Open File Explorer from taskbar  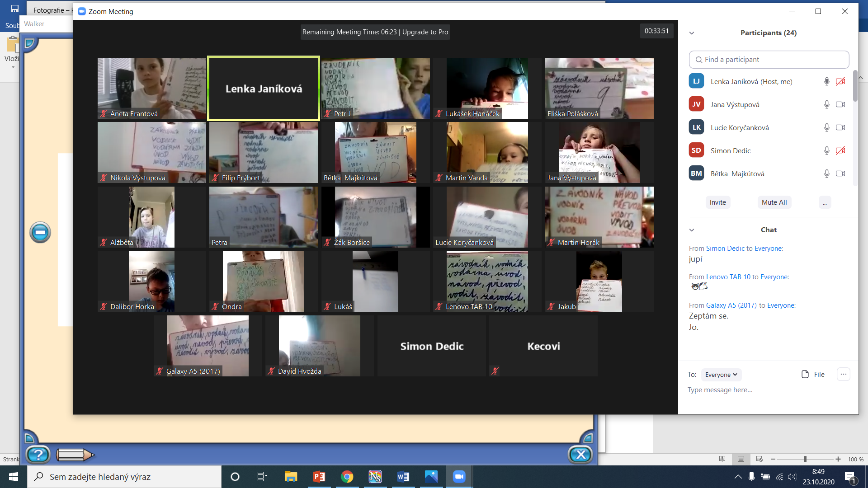click(291, 477)
